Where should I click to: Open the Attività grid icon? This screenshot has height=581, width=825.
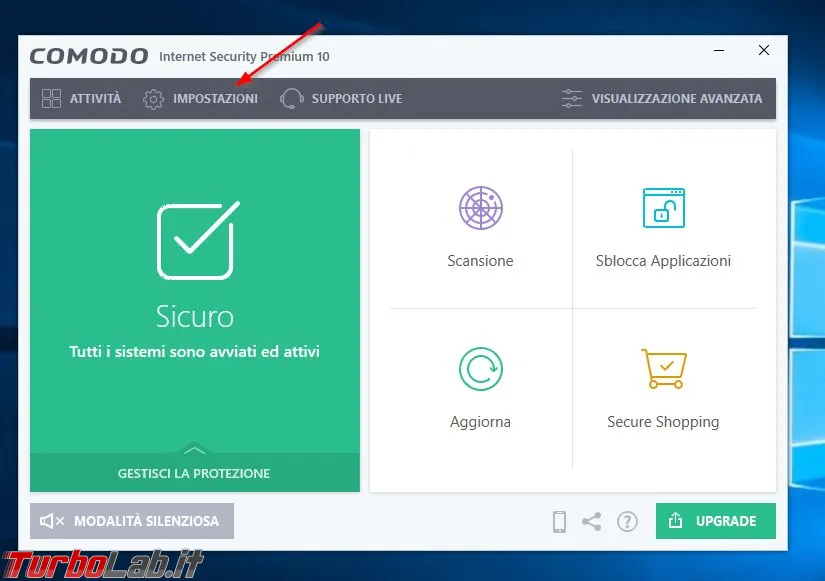(x=51, y=98)
